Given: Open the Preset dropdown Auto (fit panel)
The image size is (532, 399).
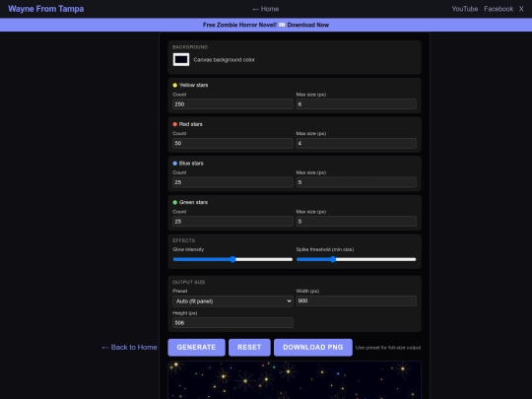Looking at the screenshot, I should pyautogui.click(x=233, y=301).
